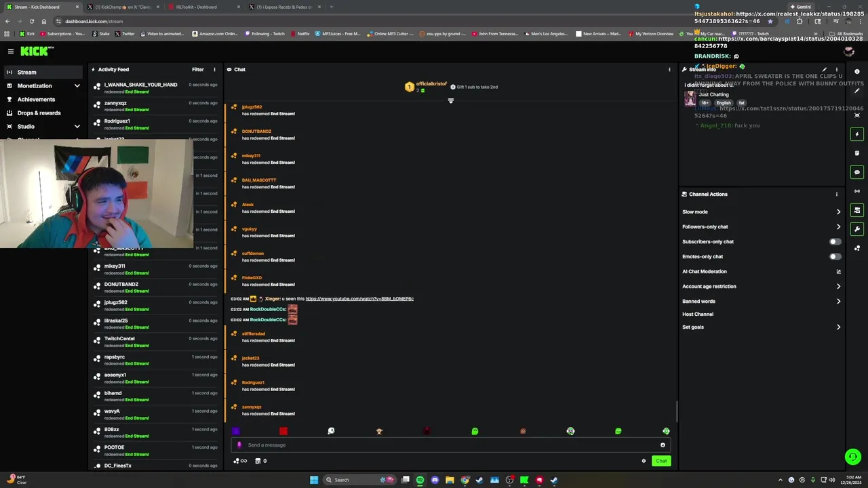Open the Stream sidebar item
868x488 pixels.
(43, 73)
